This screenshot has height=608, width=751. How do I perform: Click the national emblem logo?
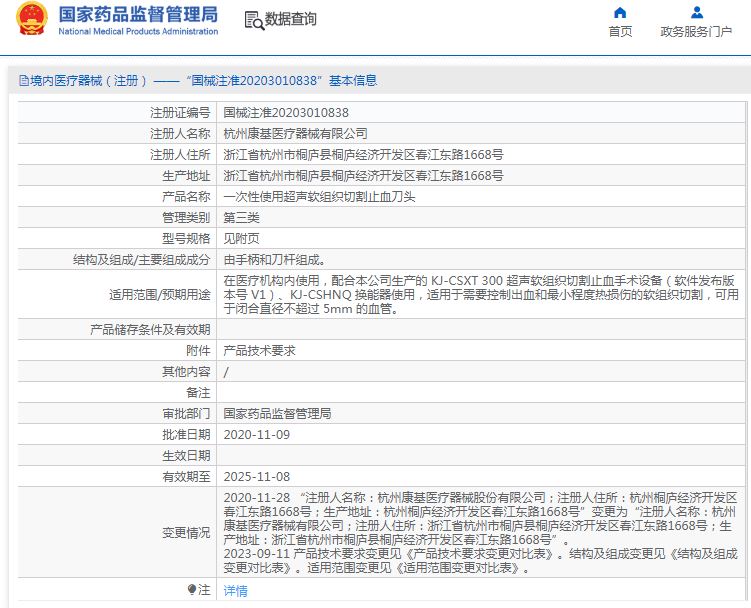click(x=32, y=19)
